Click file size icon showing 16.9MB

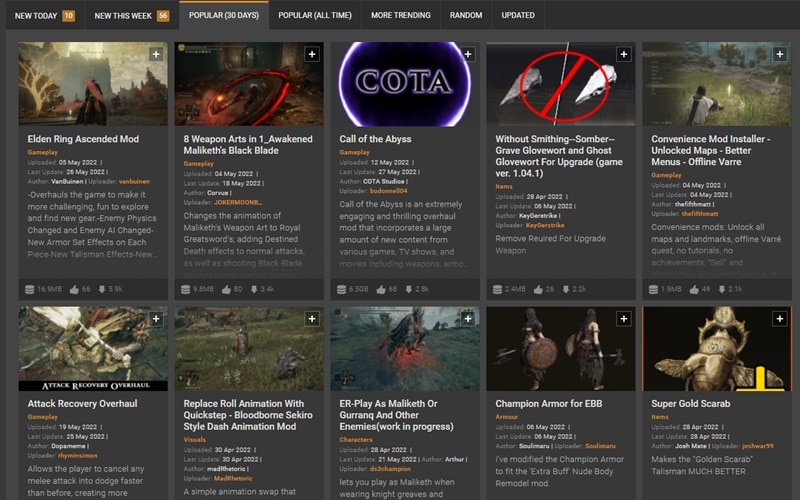click(30, 289)
